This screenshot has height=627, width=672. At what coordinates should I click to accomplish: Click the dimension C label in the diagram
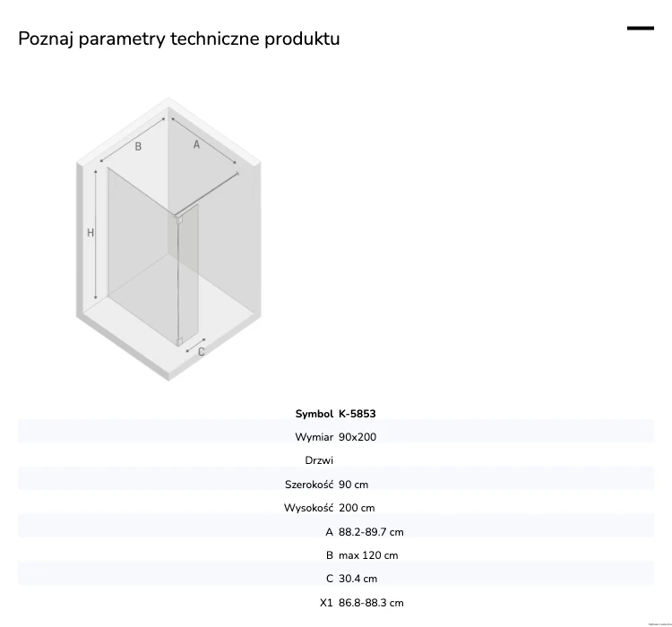[201, 352]
